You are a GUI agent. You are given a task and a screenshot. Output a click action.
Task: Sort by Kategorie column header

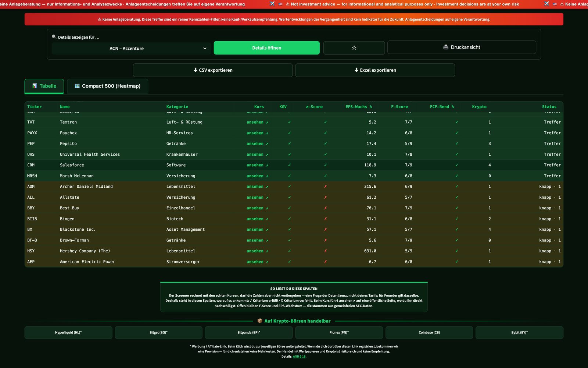pyautogui.click(x=177, y=107)
